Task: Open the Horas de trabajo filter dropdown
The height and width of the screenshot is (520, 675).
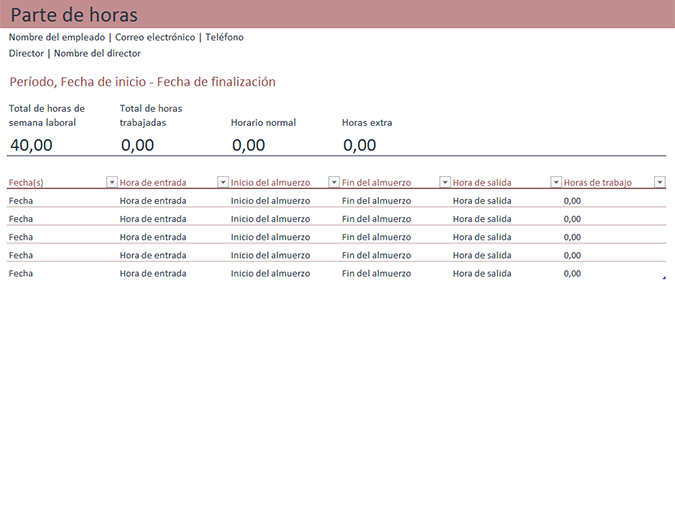Action: 660,182
